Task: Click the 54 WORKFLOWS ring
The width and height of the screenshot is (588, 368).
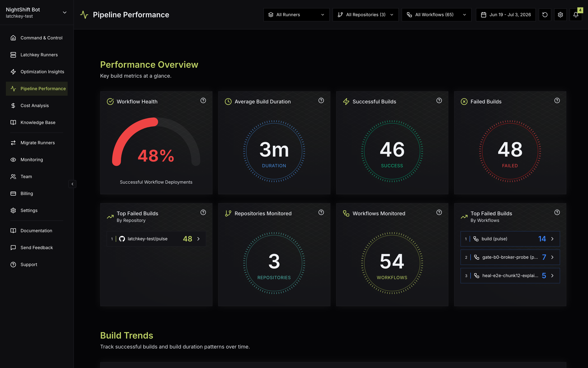Action: [x=392, y=263]
